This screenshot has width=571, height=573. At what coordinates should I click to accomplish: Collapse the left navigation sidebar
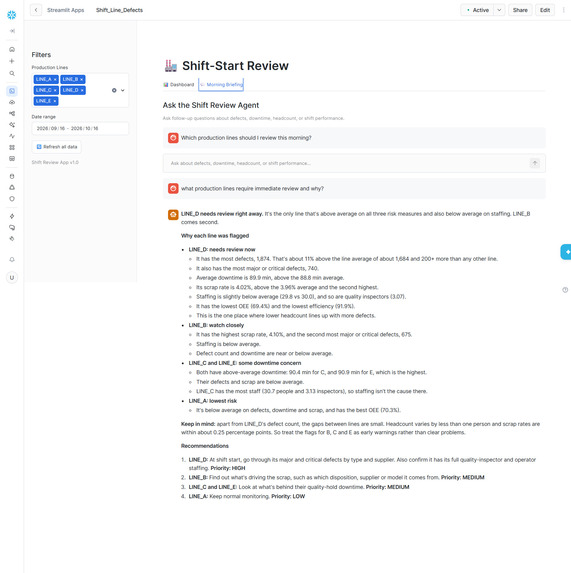coord(12,31)
